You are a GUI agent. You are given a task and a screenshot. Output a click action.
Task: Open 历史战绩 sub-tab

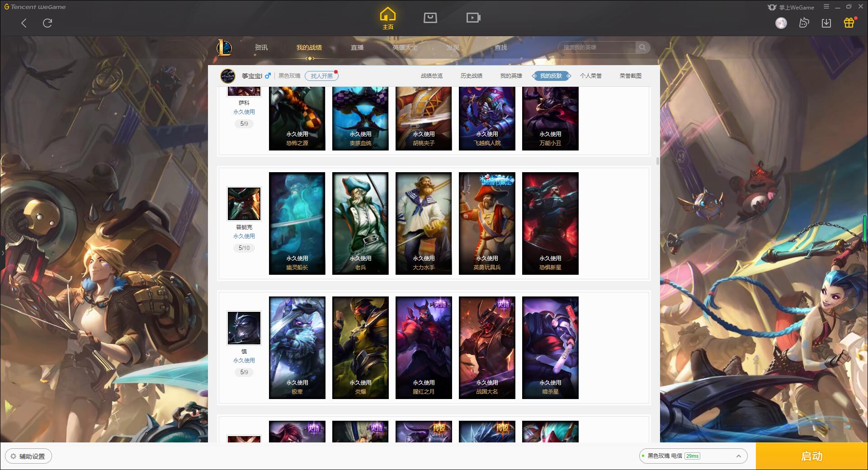(472, 76)
